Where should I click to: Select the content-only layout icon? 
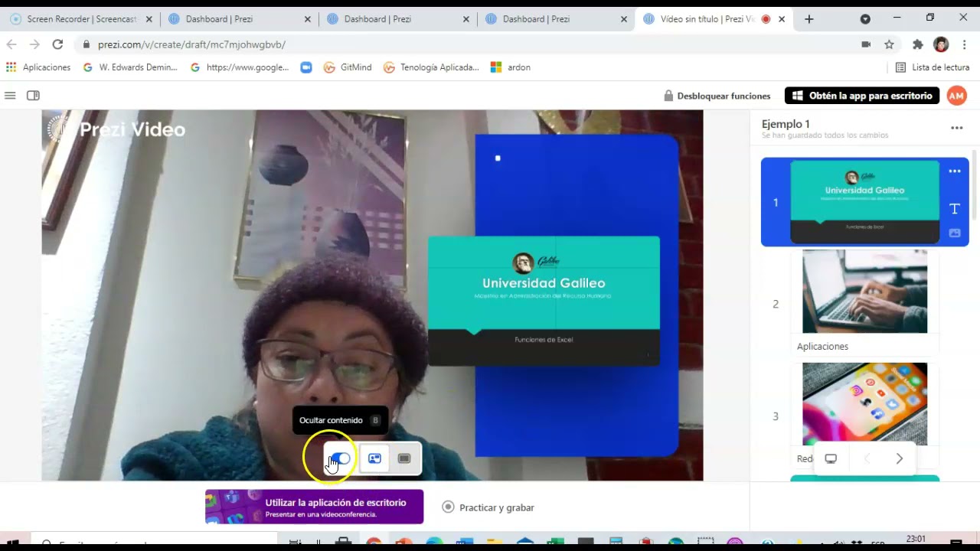point(404,458)
